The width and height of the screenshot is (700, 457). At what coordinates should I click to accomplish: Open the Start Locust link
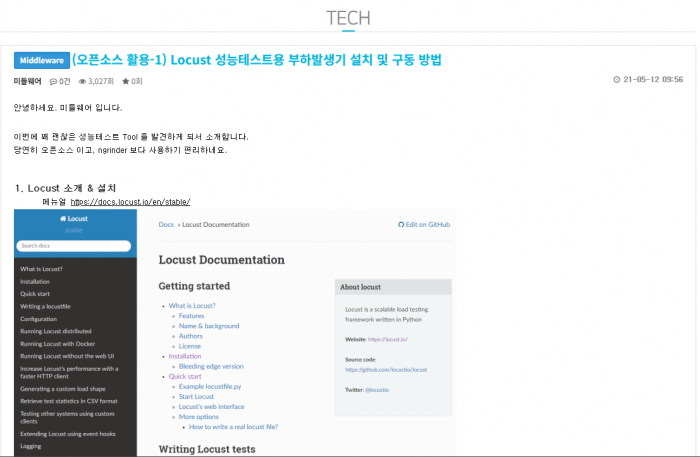[196, 397]
